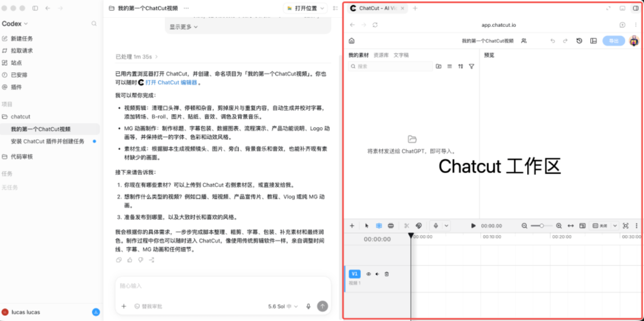Image resolution: width=644 pixels, height=321 pixels.
Task: Toggle visibility eye on V1 track
Action: click(x=369, y=274)
